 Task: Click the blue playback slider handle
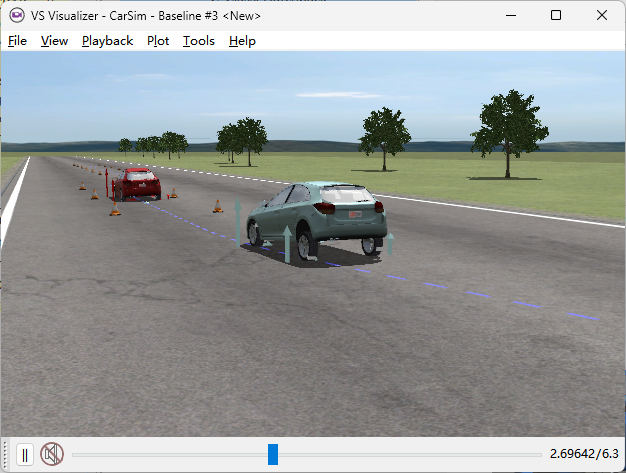click(273, 455)
